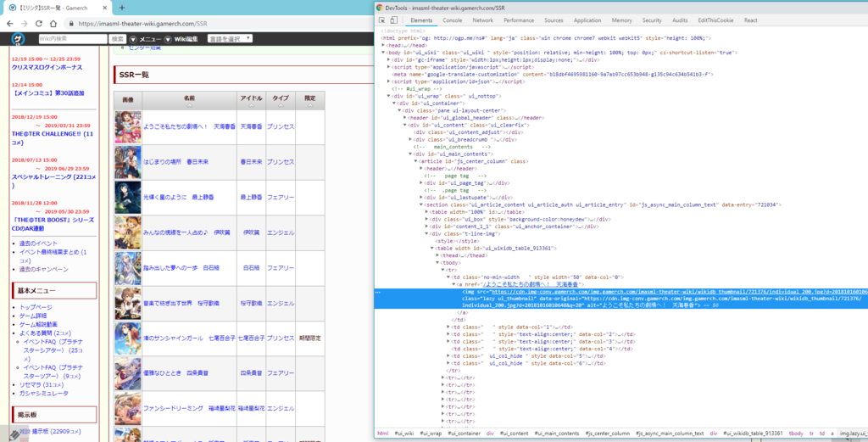Select #js_center_column in DevTools breadcrumb
This screenshot has width=868, height=442.
point(607,434)
